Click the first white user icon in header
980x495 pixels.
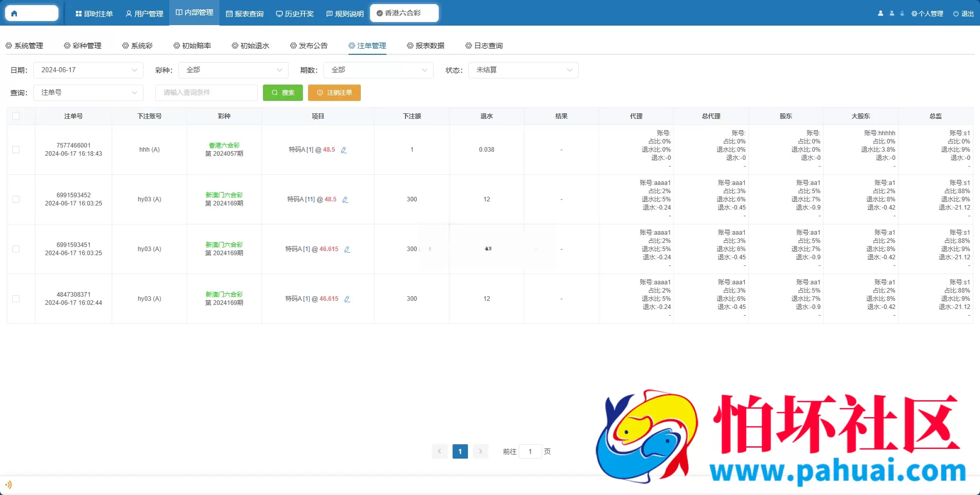point(880,14)
